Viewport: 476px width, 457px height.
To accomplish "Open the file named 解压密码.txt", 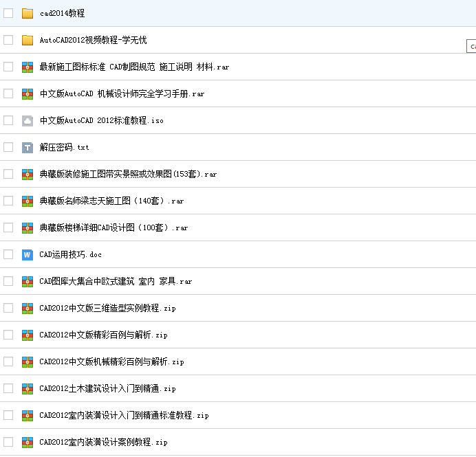I will coord(65,147).
